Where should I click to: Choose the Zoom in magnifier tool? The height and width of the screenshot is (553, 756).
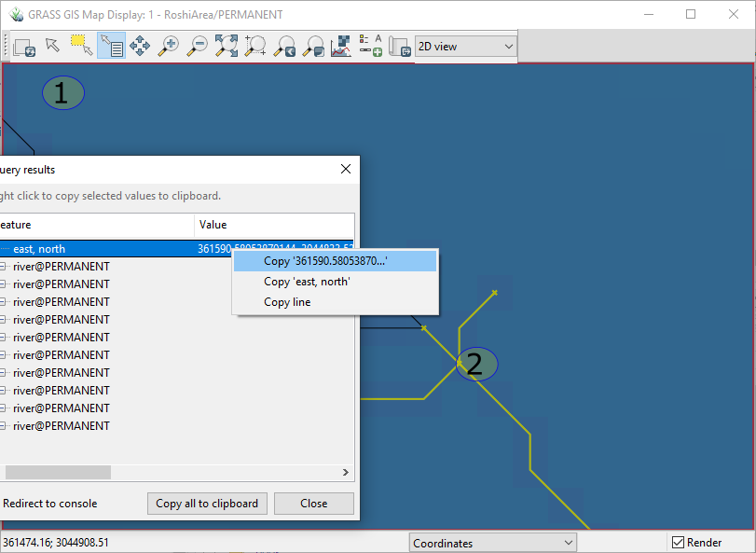point(169,46)
